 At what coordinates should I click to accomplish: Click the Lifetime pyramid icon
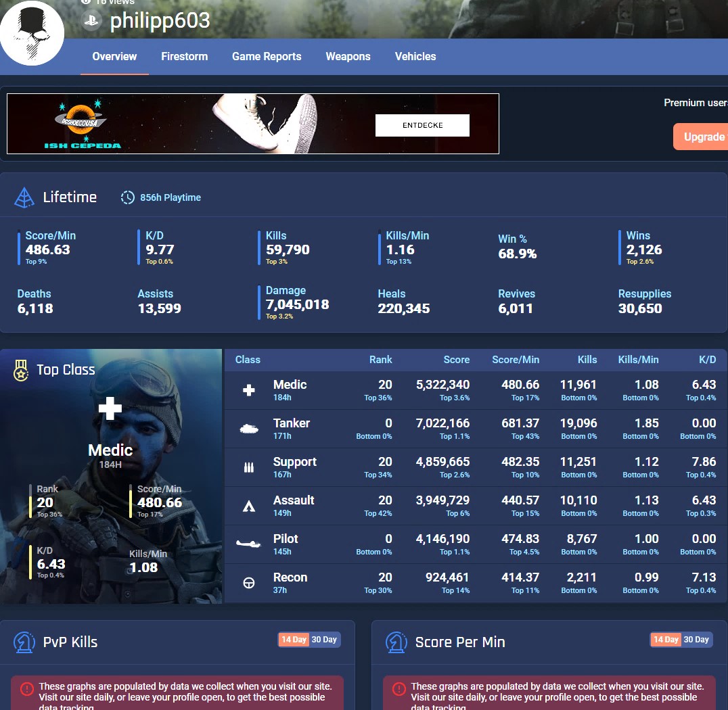24,197
